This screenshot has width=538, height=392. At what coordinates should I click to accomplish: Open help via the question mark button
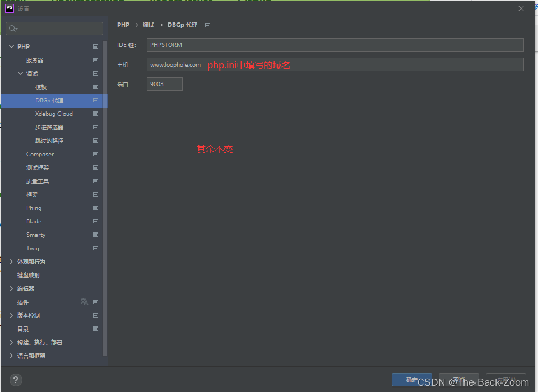pos(16,380)
